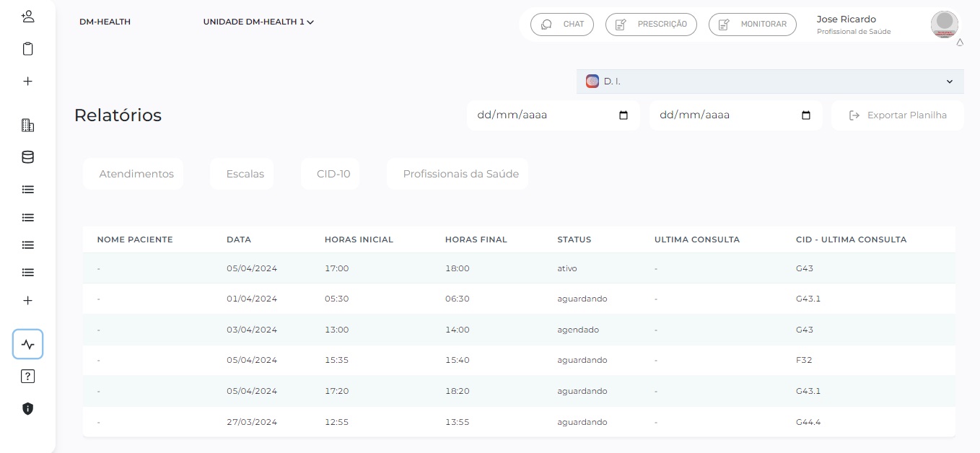Open the clipboard icon in sidebar
Viewport: 980px width, 453px height.
point(27,49)
